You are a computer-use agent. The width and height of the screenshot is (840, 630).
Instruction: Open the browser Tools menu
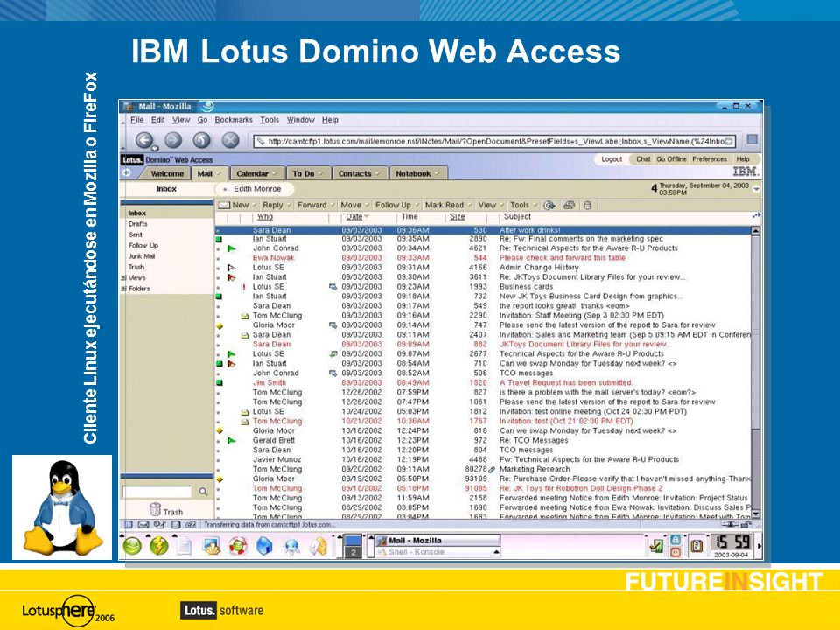click(269, 120)
